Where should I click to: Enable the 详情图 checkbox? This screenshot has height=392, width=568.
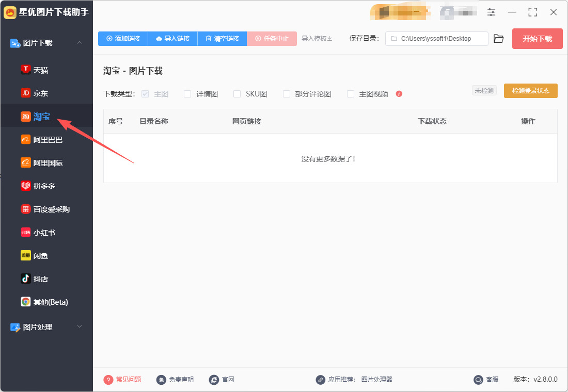[x=187, y=94]
